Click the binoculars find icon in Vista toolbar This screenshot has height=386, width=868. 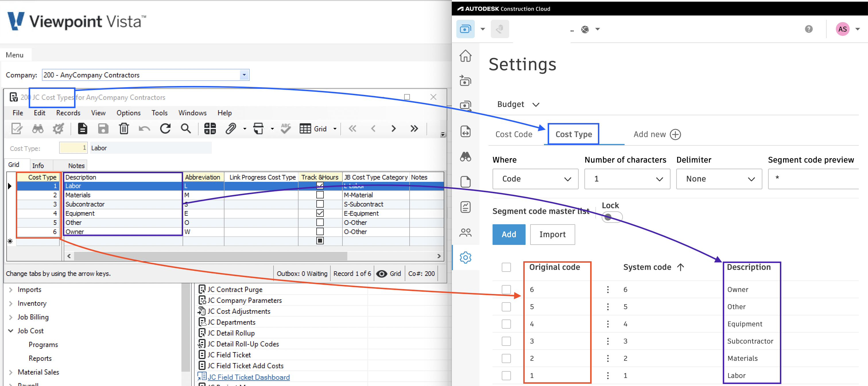click(x=38, y=128)
